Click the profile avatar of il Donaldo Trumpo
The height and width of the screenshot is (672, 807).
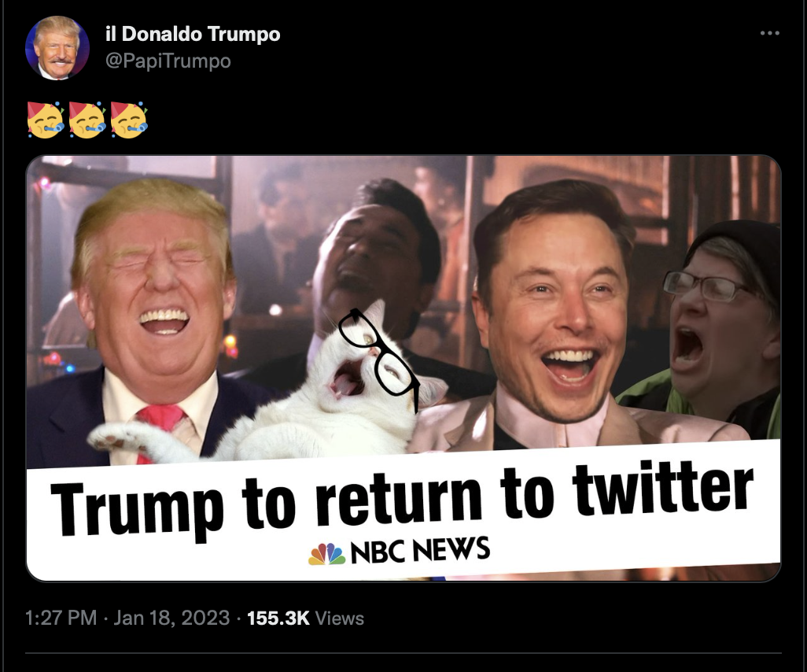tap(57, 48)
